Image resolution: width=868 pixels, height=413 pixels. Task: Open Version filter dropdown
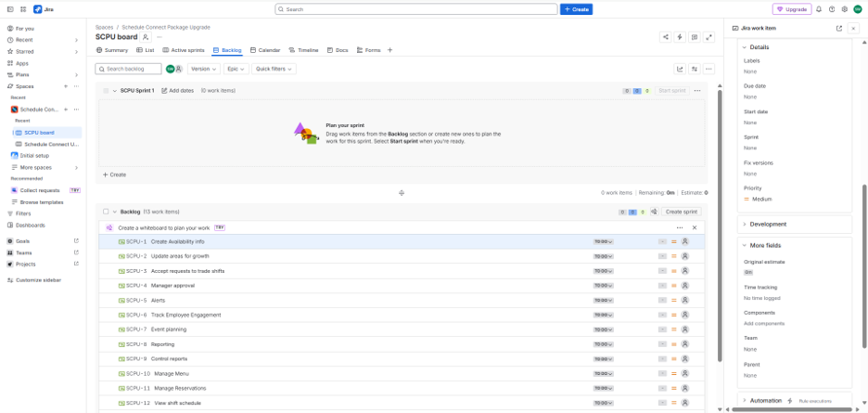(204, 69)
